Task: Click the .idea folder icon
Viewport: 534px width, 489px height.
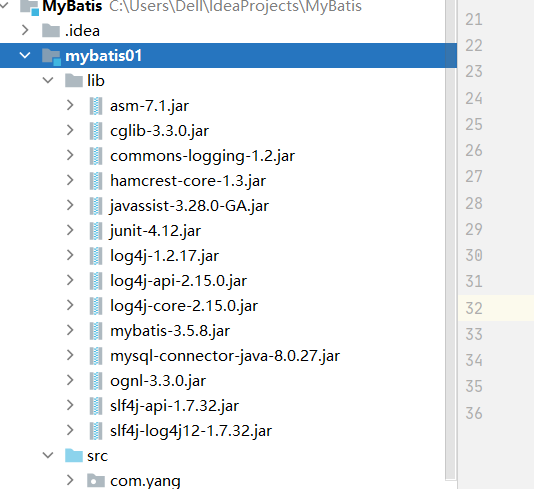Action: pyautogui.click(x=51, y=31)
